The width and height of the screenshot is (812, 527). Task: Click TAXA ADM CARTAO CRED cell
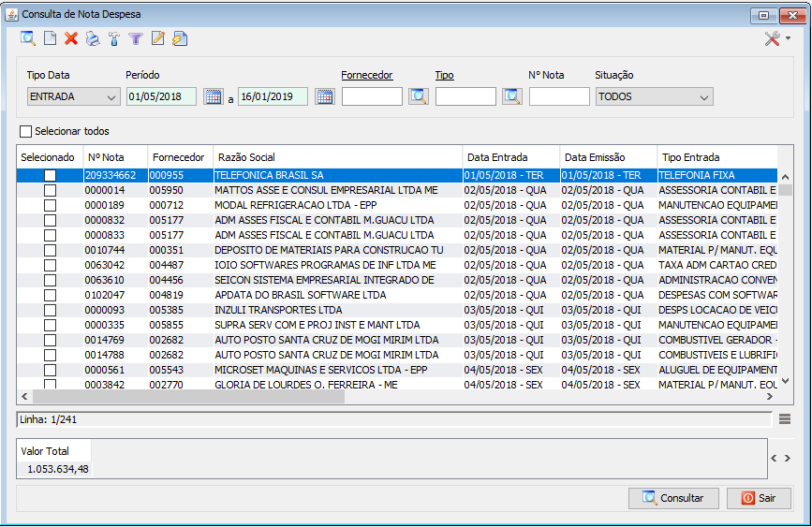(x=717, y=265)
